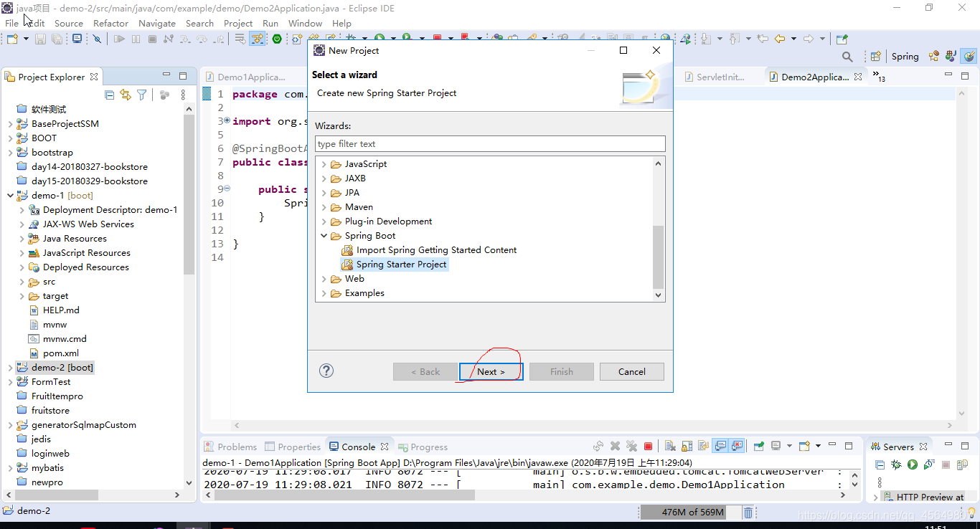Image resolution: width=980 pixels, height=529 pixels.
Task: Click the Forward navigation arrow in toolbar
Action: click(808, 39)
